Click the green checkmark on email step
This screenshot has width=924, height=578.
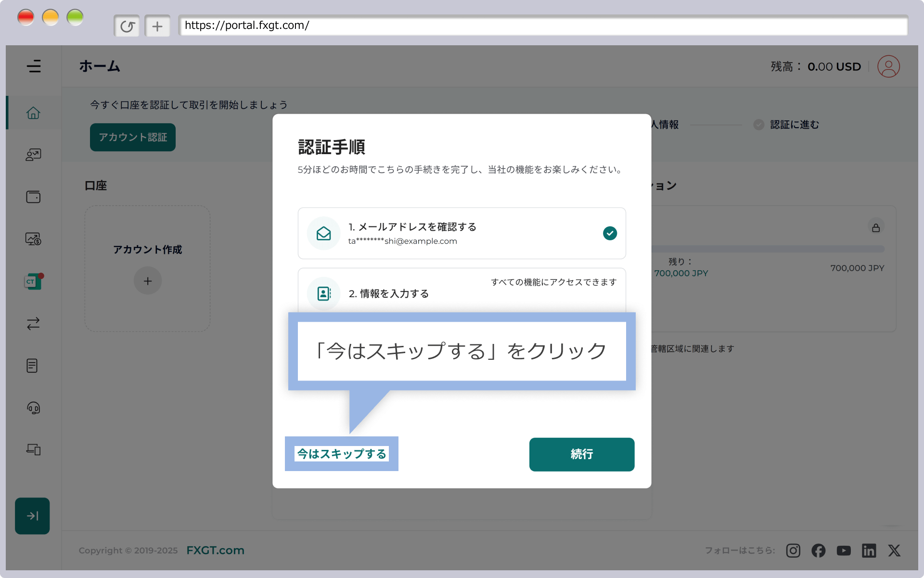[x=610, y=233]
